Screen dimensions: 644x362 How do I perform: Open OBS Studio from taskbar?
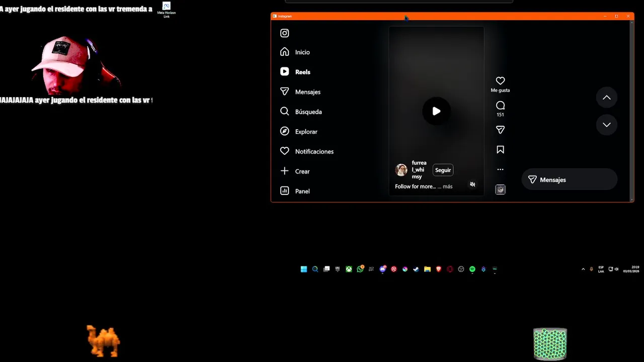461,269
